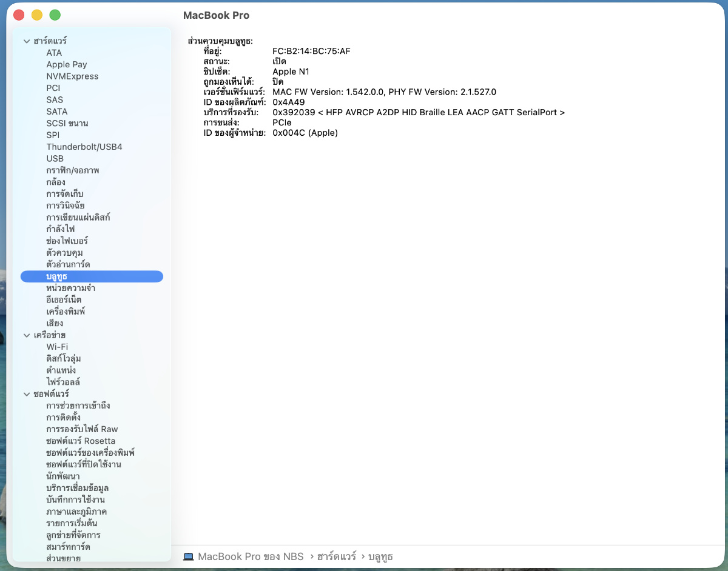Open the กราฟิก/จอภาพ item

pyautogui.click(x=73, y=170)
